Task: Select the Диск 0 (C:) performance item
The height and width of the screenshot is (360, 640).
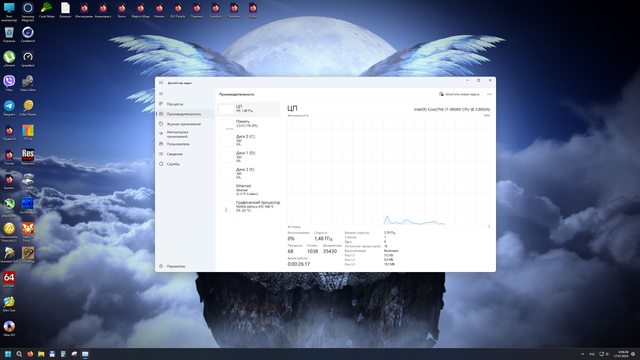Action: pos(249,140)
